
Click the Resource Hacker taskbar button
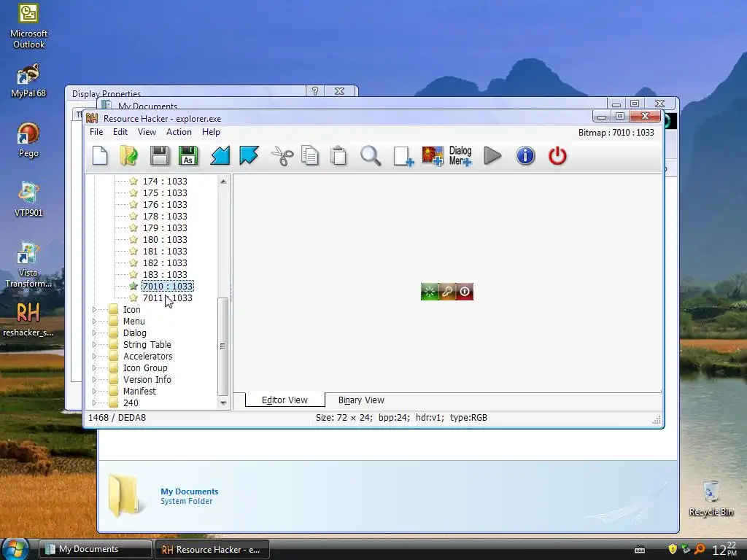point(212,550)
